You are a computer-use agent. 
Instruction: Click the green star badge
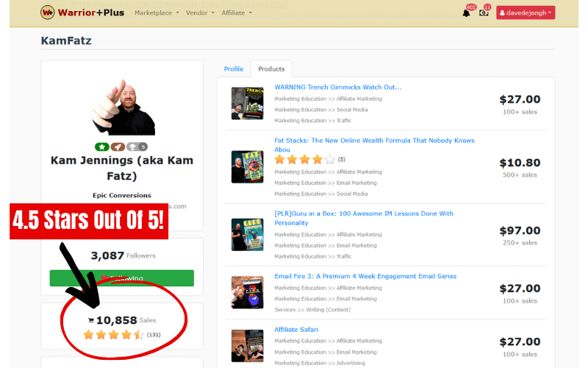pyautogui.click(x=102, y=146)
